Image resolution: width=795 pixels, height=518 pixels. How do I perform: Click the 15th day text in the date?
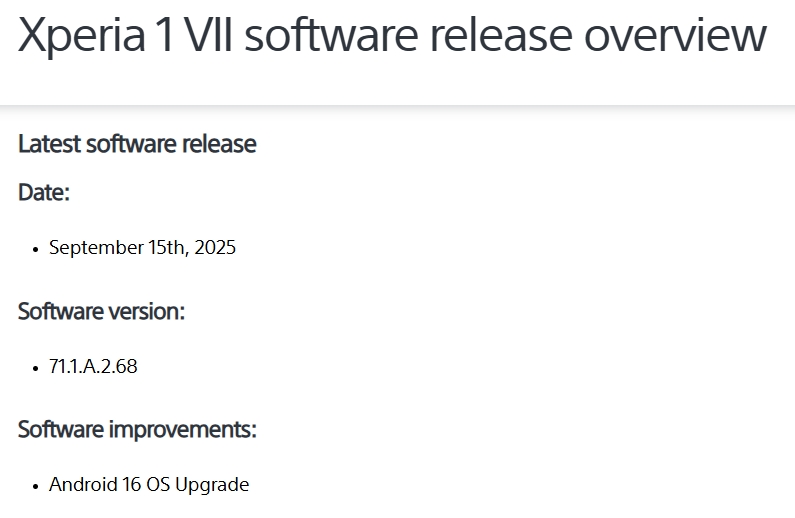(166, 247)
